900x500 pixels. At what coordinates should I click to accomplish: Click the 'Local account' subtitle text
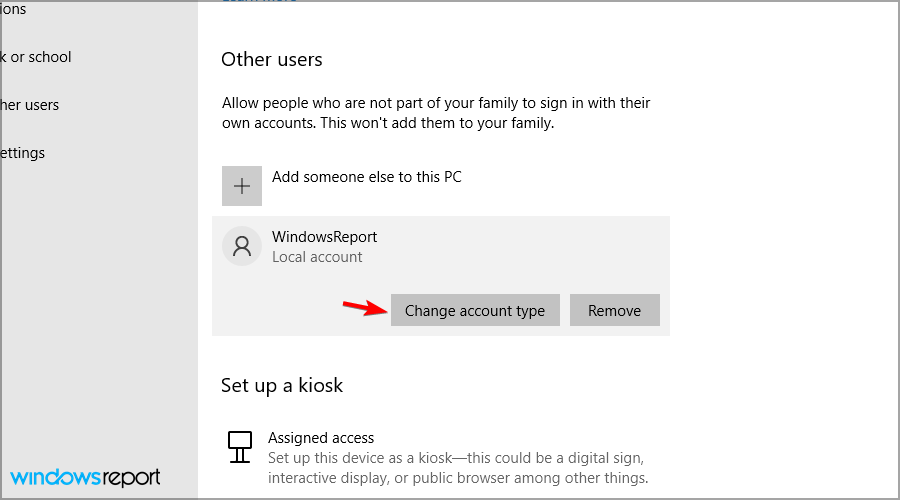tap(317, 257)
